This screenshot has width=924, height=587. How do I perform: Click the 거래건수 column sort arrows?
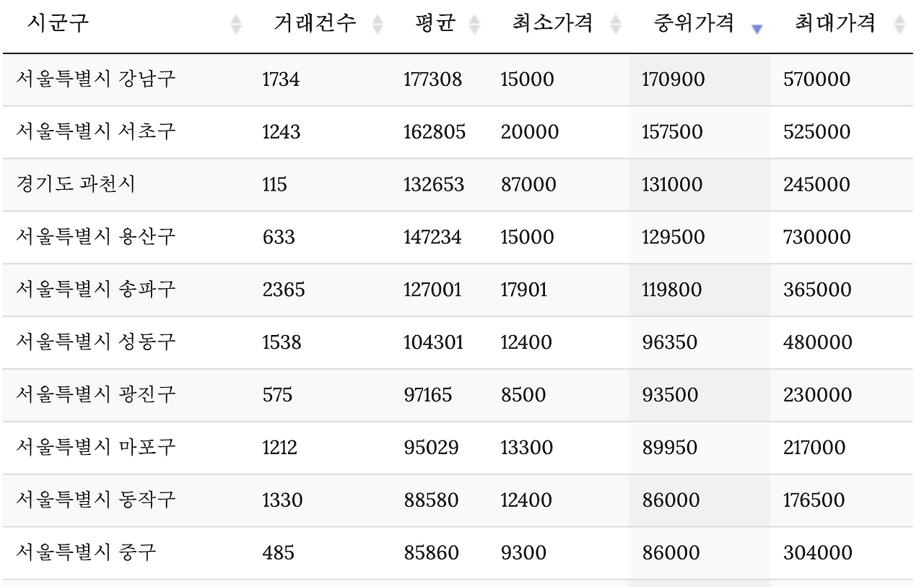pyautogui.click(x=376, y=24)
